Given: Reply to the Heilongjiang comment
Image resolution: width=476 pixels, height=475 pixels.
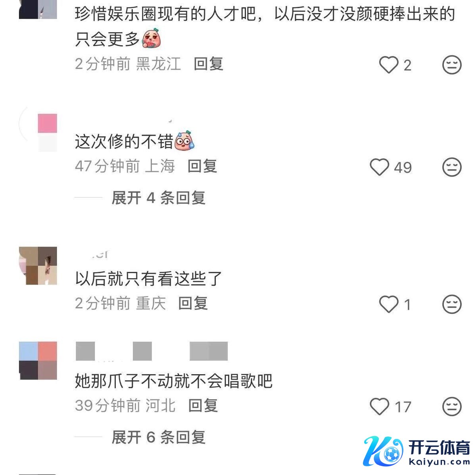Looking at the screenshot, I should coord(209,64).
